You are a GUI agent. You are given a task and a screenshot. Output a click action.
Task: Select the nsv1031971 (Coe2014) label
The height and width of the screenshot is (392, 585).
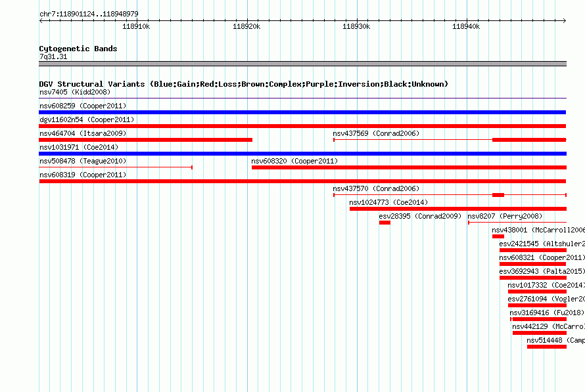tap(79, 147)
